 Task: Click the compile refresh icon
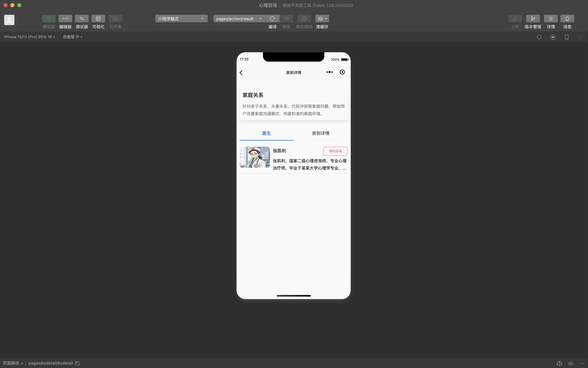[x=272, y=19]
